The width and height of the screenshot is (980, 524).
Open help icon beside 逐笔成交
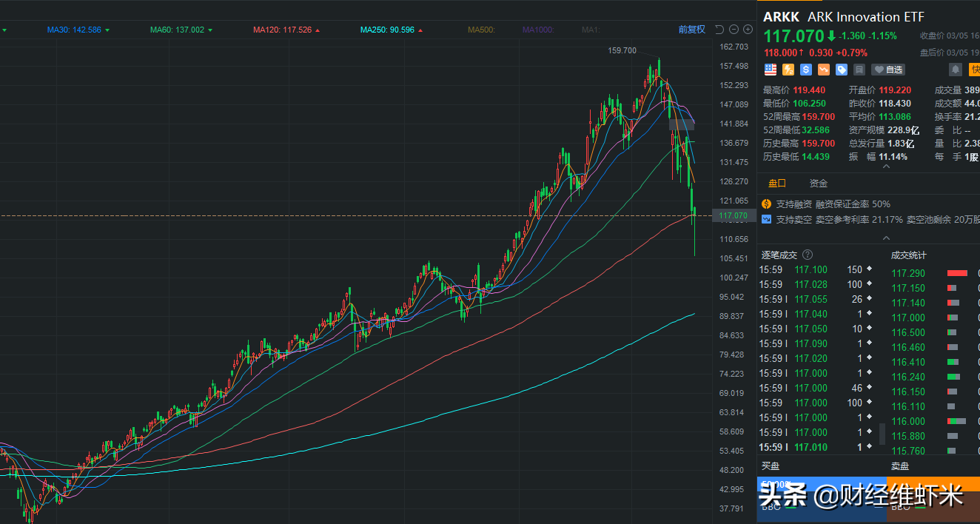pyautogui.click(x=808, y=255)
